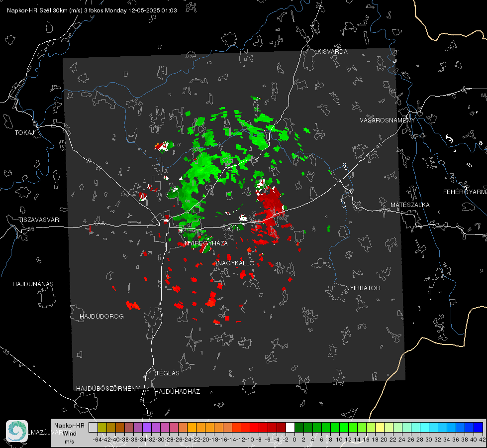Image resolution: width=487 pixels, height=448 pixels.
Task: Click the HAJDÚHADHÁZ label
Action: pyautogui.click(x=177, y=392)
